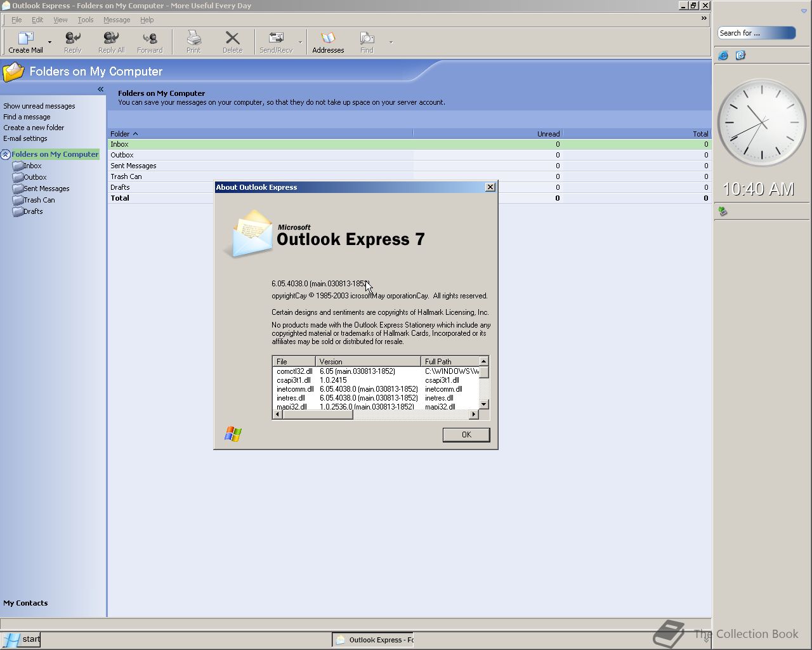Select inetres.dll row in file list

pos(376,398)
